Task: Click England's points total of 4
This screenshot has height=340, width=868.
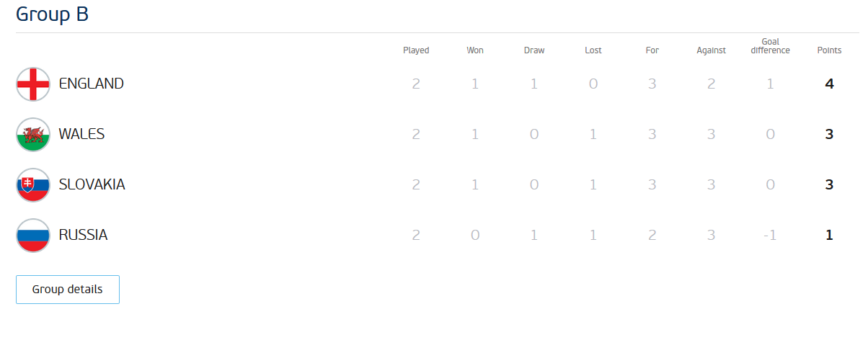Action: 829,84
